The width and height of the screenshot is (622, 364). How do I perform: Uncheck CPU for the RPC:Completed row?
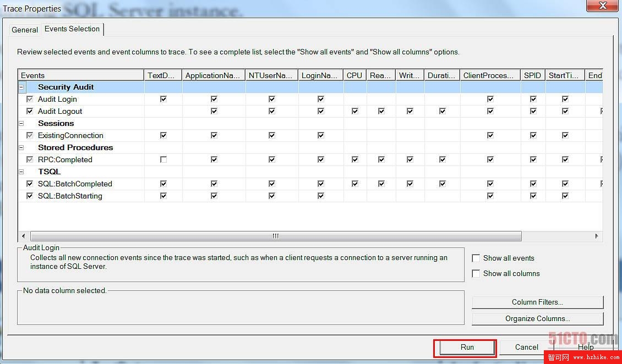(355, 159)
